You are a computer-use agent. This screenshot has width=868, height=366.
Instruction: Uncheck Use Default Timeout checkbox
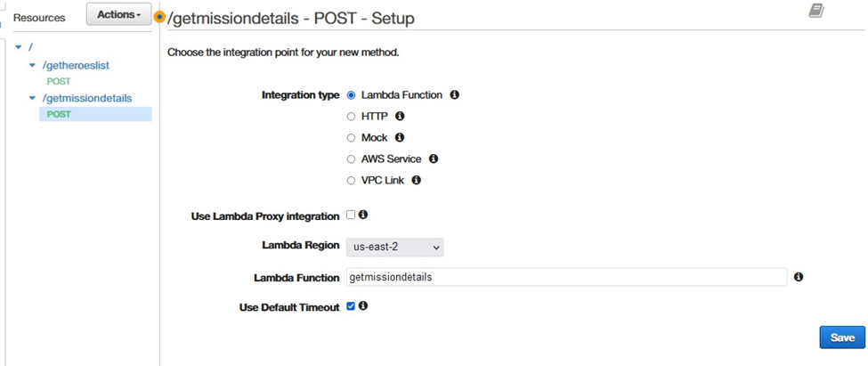coord(351,305)
